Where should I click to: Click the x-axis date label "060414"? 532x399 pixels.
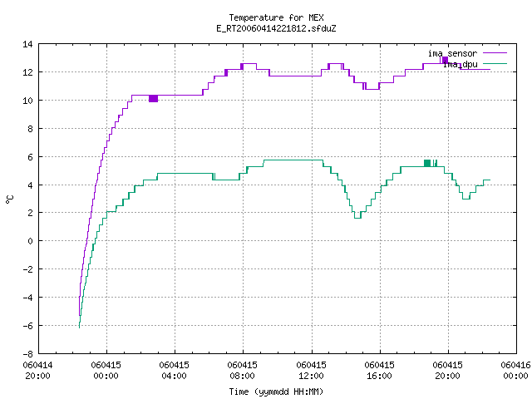tap(37, 365)
